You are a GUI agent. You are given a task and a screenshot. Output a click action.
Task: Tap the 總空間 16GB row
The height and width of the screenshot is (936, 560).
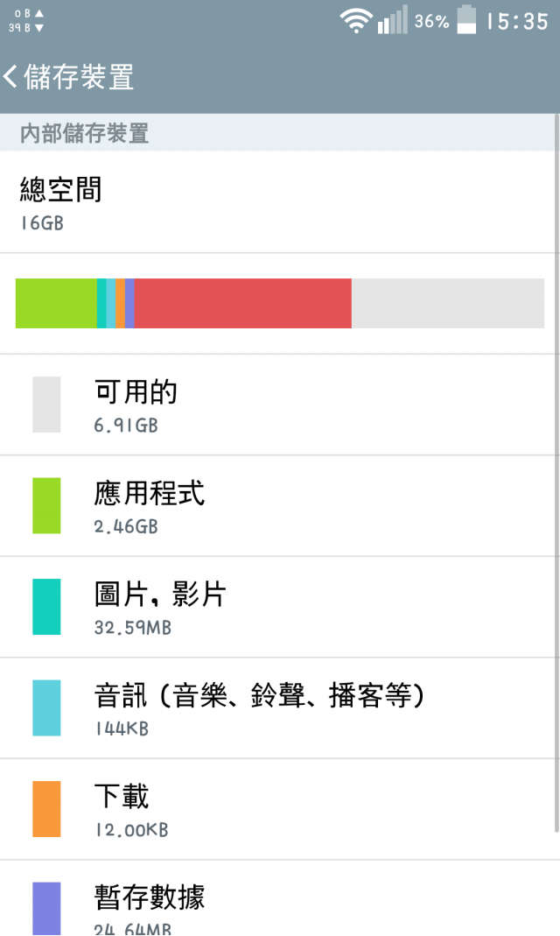278,201
